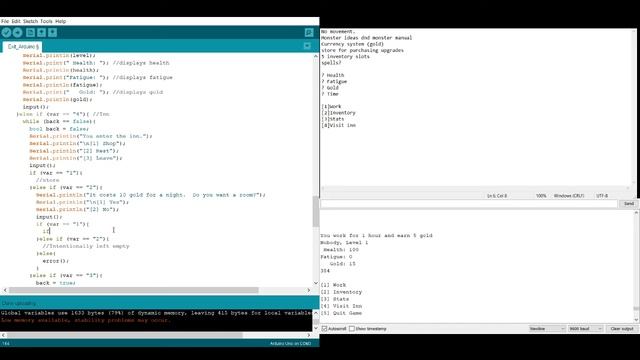Open the Newline line-ending dropdown
Screen dimensions: 640x360
[x=547, y=329]
